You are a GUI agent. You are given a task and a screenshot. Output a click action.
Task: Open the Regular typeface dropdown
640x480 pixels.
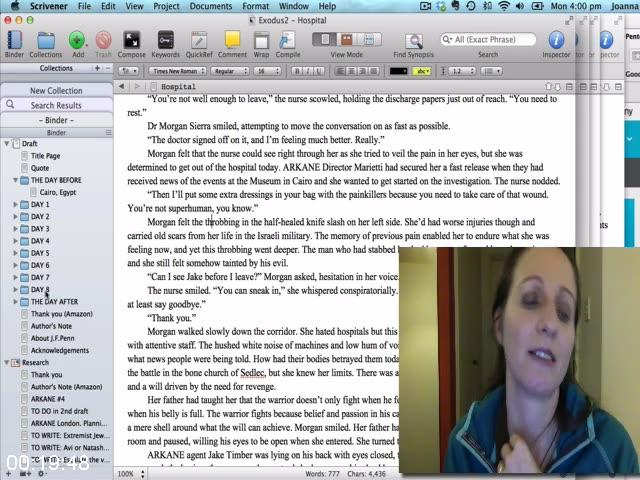point(230,71)
